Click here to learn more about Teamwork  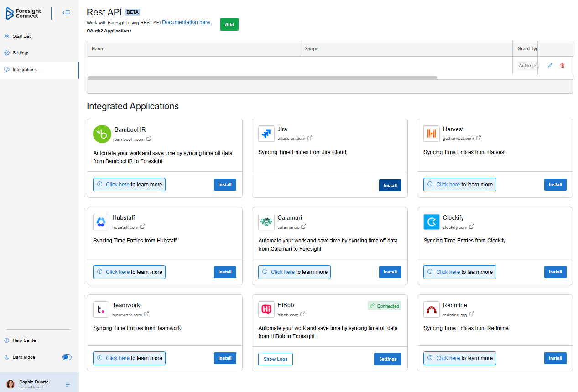pos(129,358)
